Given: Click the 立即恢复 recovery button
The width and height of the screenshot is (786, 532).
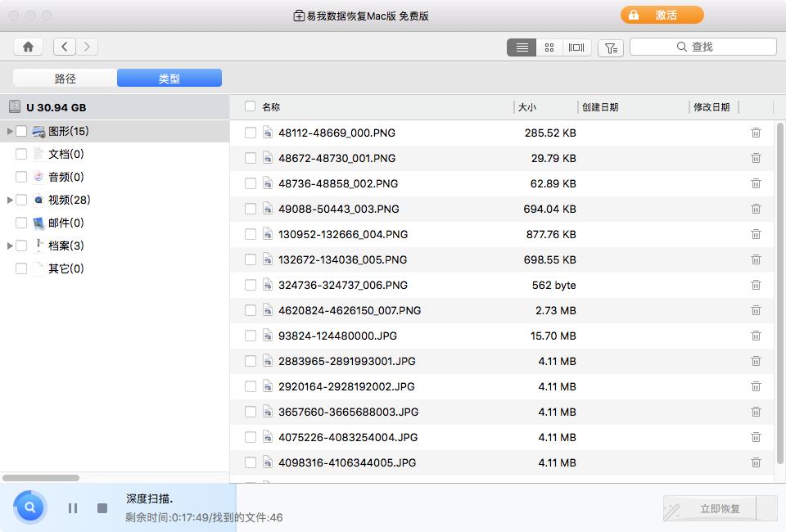Looking at the screenshot, I should (709, 507).
